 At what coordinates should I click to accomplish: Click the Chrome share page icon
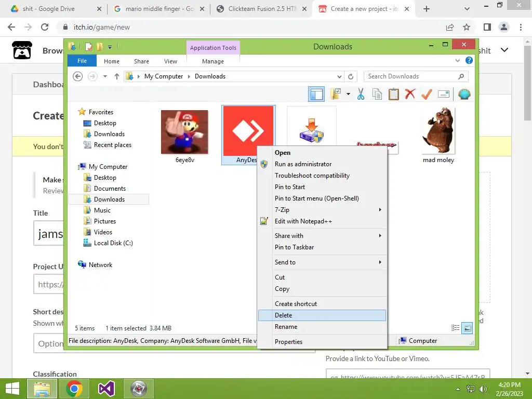[450, 27]
